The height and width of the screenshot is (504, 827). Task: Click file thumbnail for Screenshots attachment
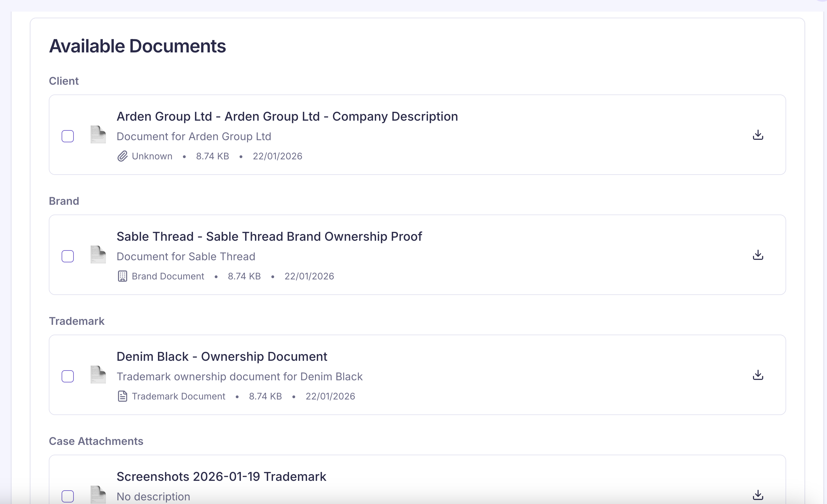(98, 495)
